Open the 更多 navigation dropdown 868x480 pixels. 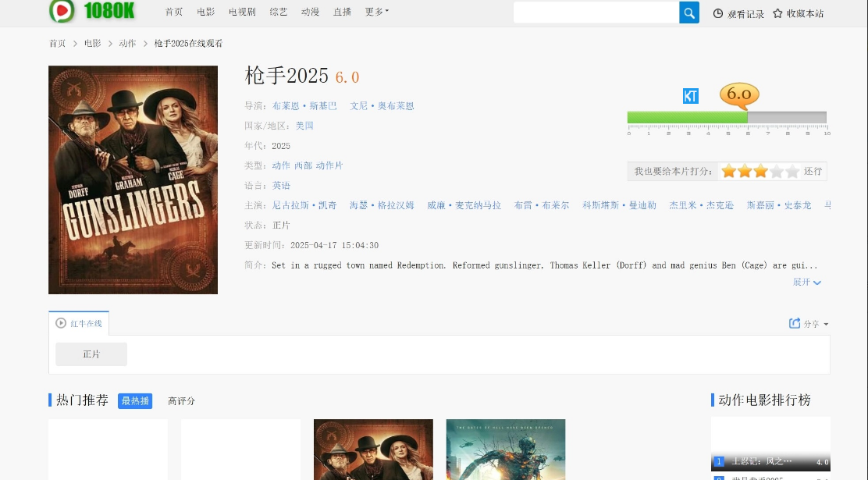[376, 12]
